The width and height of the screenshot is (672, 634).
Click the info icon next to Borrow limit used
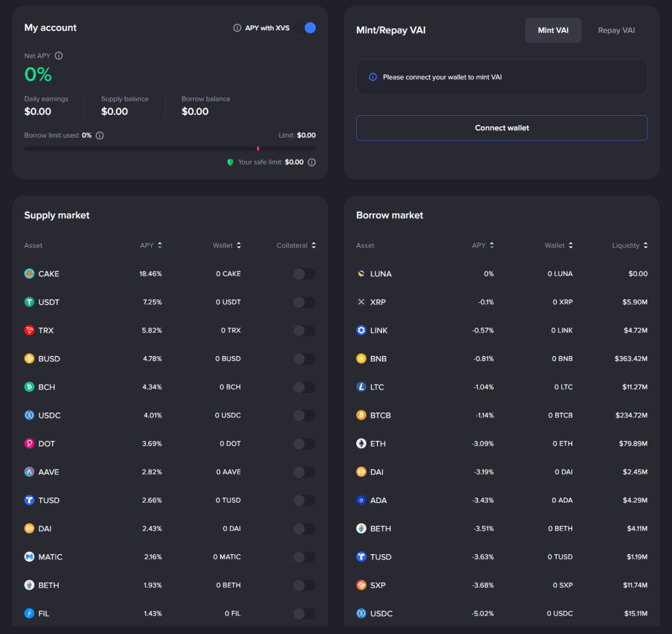[100, 135]
